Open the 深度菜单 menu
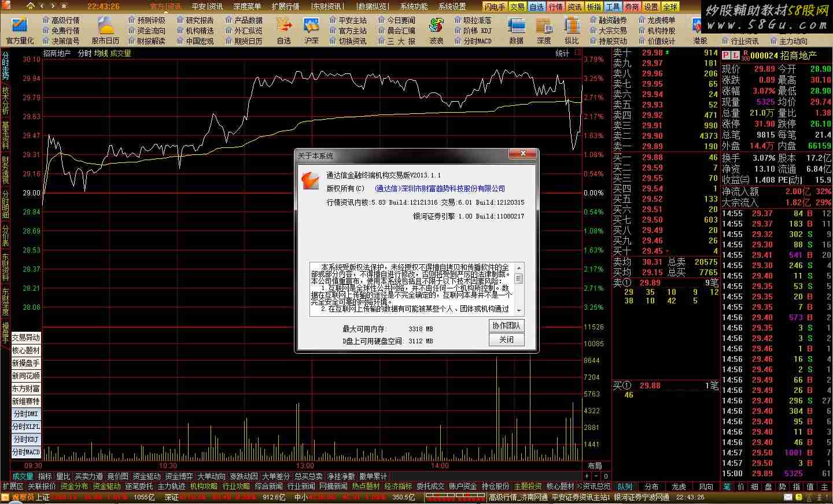833x504 pixels. (x=247, y=7)
